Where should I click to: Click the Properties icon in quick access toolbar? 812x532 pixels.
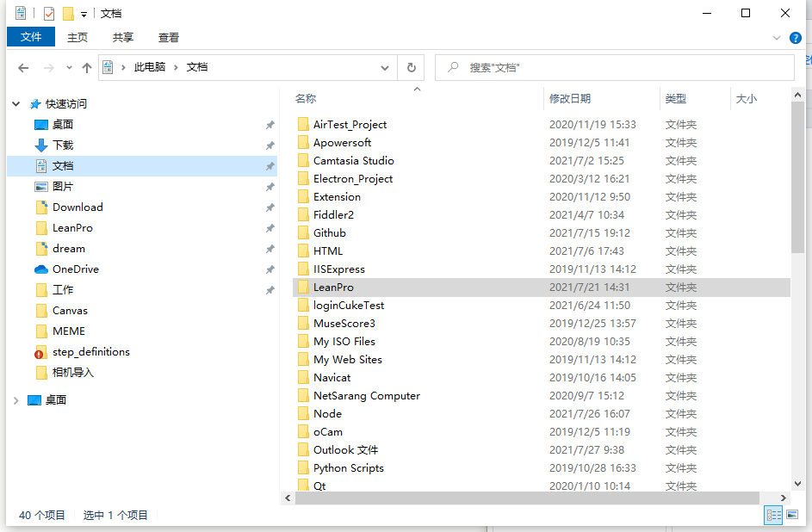click(48, 13)
